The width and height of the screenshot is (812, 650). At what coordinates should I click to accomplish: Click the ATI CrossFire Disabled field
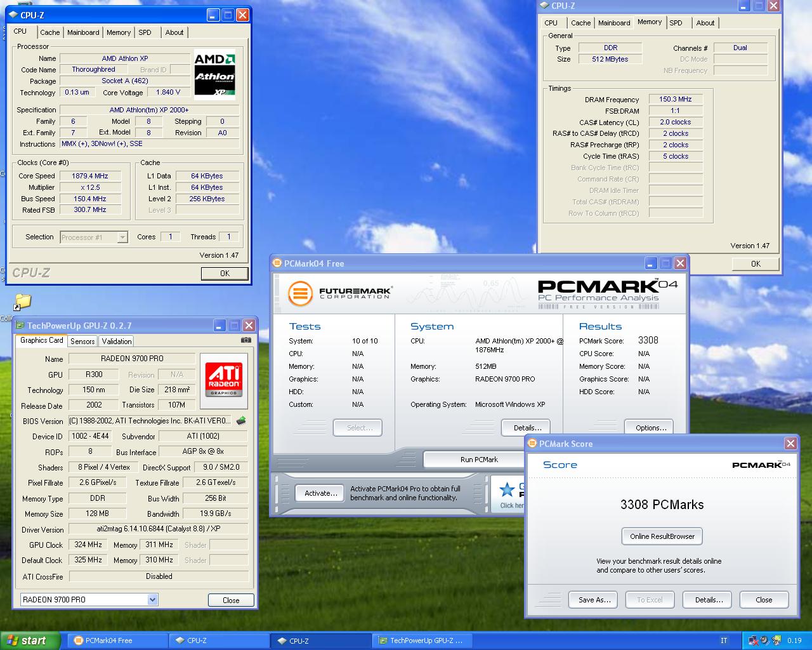pos(158,576)
